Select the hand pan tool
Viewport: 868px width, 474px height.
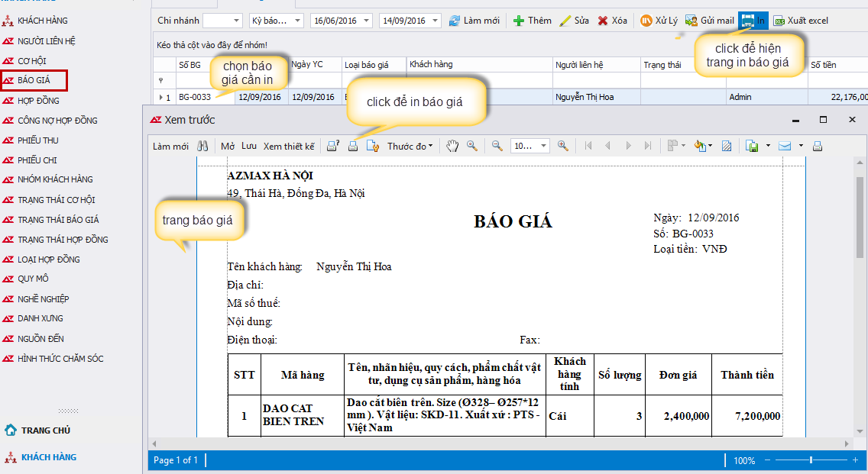point(452,146)
